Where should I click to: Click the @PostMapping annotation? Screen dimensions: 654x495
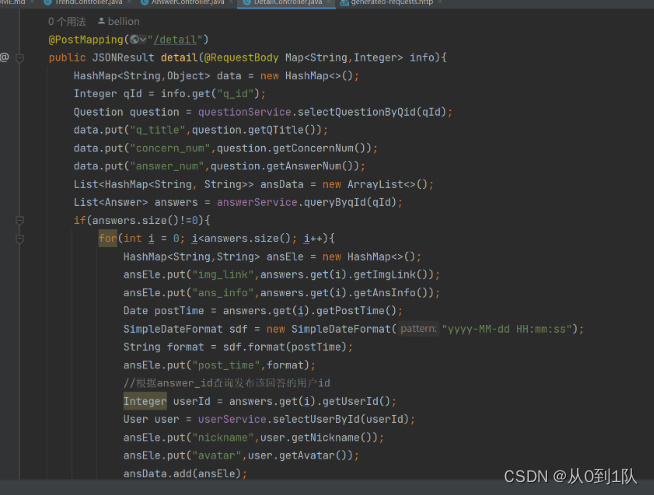(x=86, y=40)
